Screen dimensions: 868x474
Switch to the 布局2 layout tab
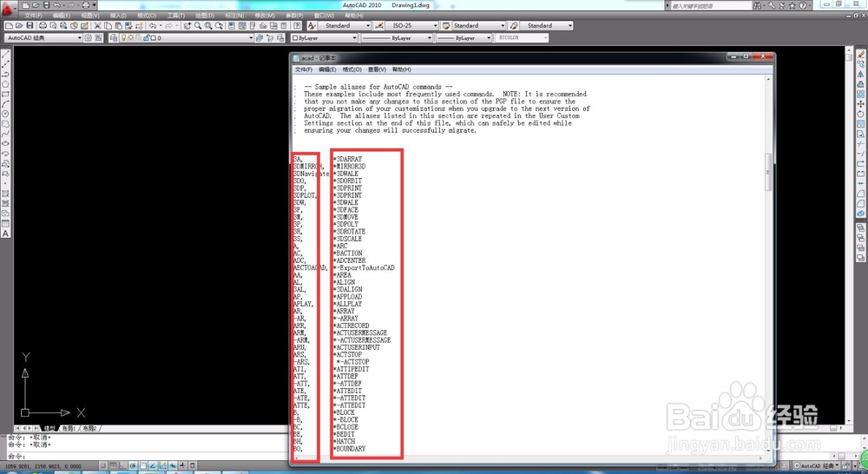point(89,428)
